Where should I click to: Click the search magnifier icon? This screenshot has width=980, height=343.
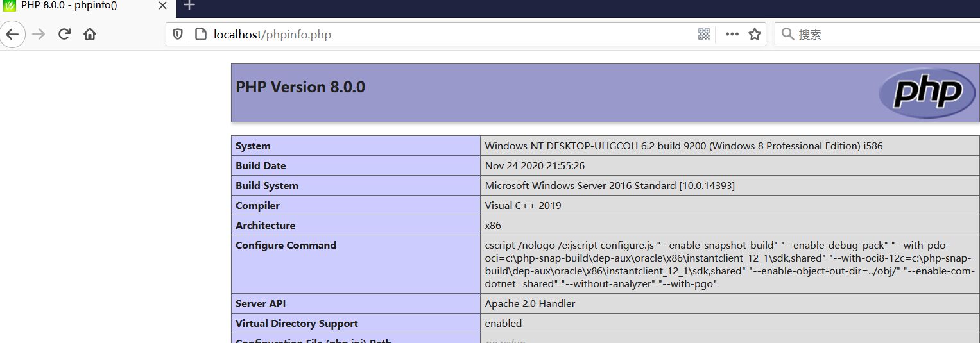coord(788,34)
